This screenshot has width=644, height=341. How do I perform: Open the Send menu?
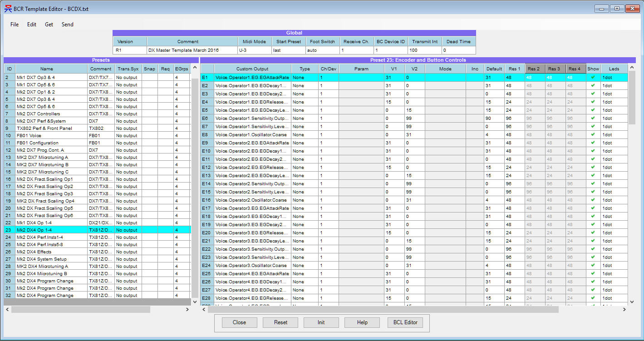(68, 25)
